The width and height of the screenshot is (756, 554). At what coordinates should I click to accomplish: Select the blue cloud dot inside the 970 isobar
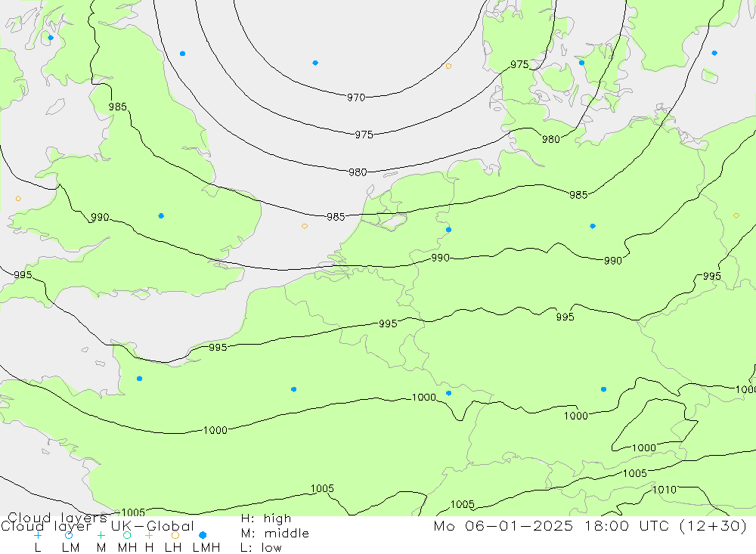pyautogui.click(x=315, y=63)
